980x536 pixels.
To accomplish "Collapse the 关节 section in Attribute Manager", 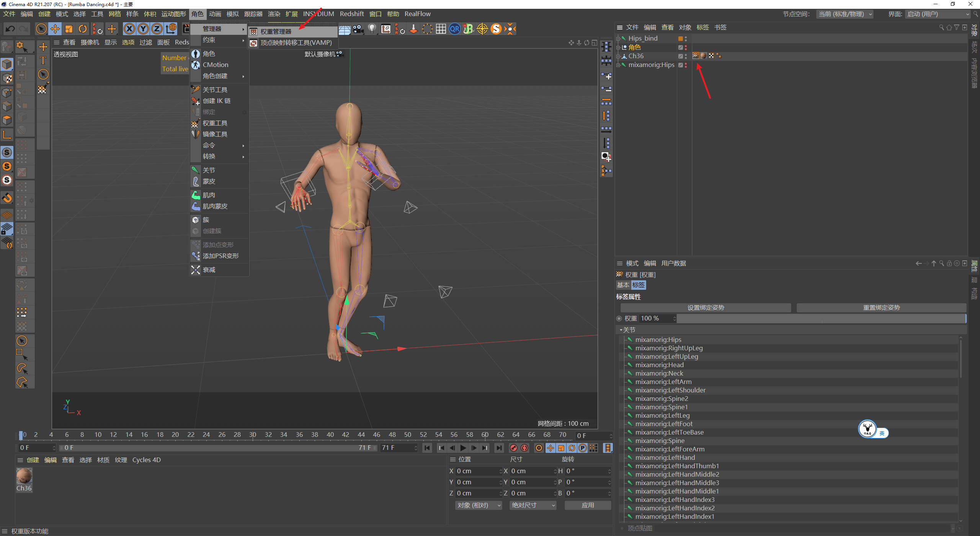I will (621, 330).
